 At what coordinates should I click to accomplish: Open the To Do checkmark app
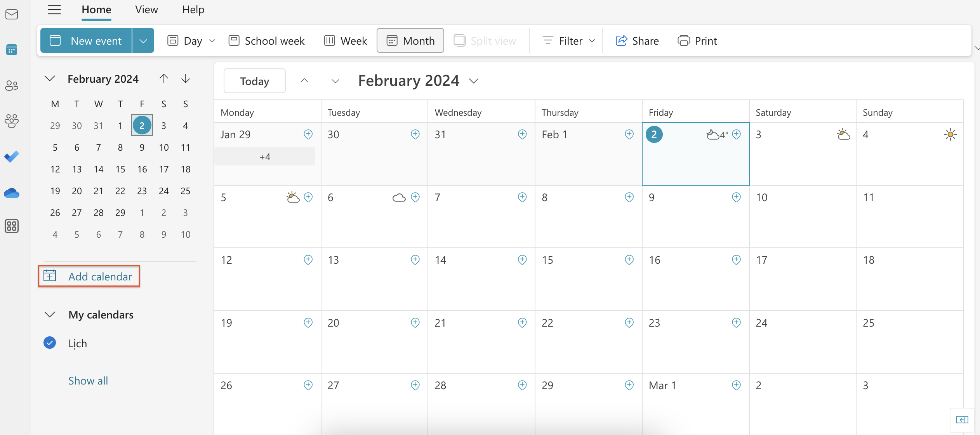coord(12,157)
